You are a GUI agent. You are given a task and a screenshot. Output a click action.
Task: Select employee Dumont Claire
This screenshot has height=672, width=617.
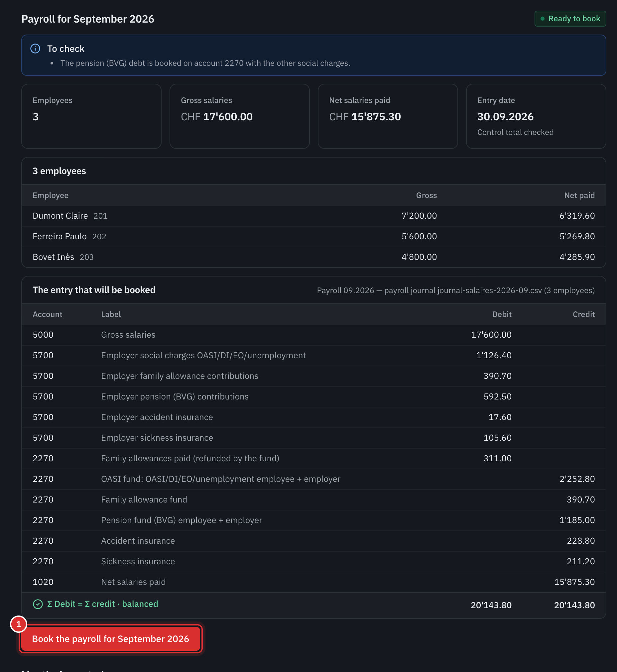60,216
